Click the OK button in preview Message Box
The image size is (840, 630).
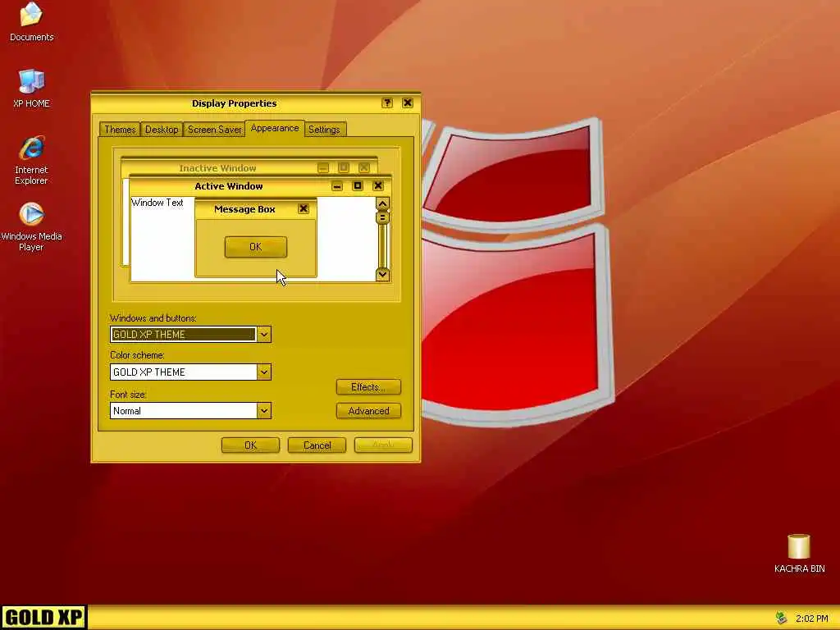(256, 247)
